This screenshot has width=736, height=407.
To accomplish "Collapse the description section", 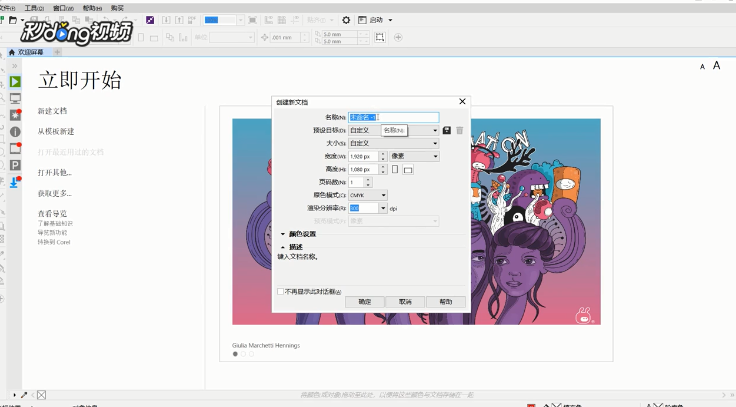I will coord(283,247).
